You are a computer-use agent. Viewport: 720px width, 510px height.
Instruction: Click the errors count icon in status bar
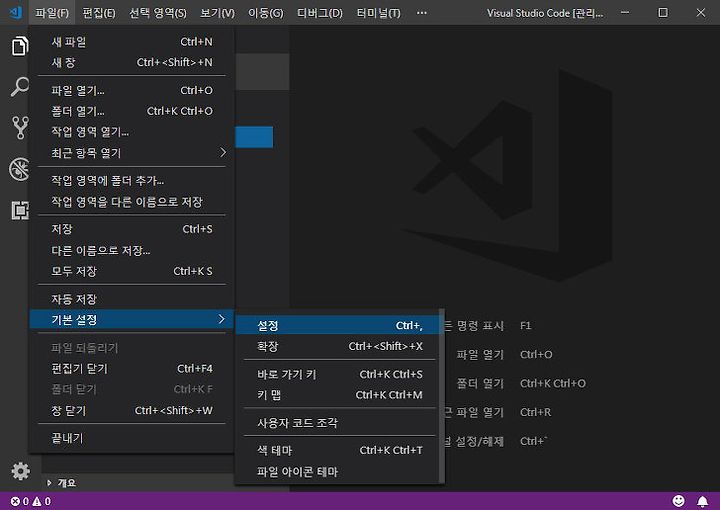pyautogui.click(x=20, y=501)
